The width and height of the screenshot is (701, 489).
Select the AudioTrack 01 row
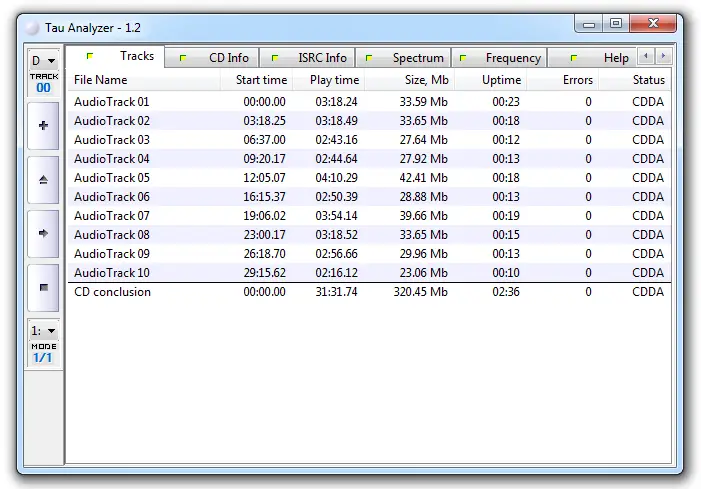tap(369, 102)
